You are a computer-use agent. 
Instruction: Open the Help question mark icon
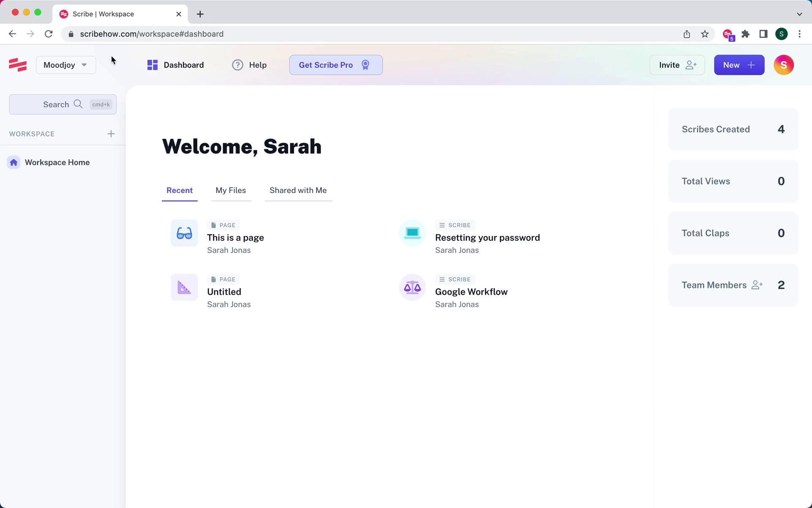coord(237,65)
